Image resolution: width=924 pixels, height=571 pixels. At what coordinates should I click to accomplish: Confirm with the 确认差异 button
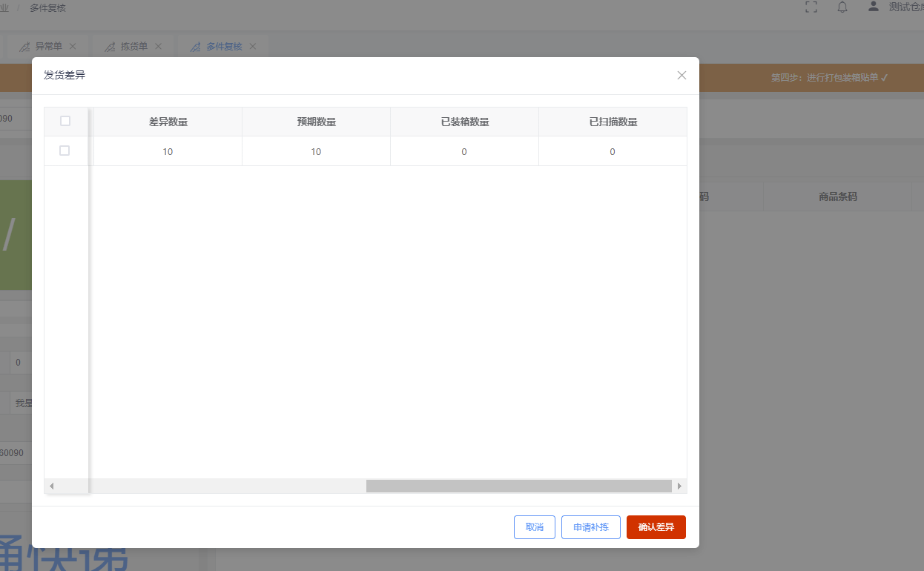[x=656, y=527]
